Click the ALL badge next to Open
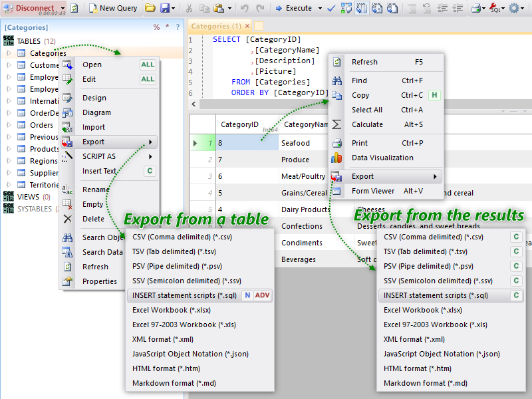Viewport: 532px width, 399px height. (148, 65)
